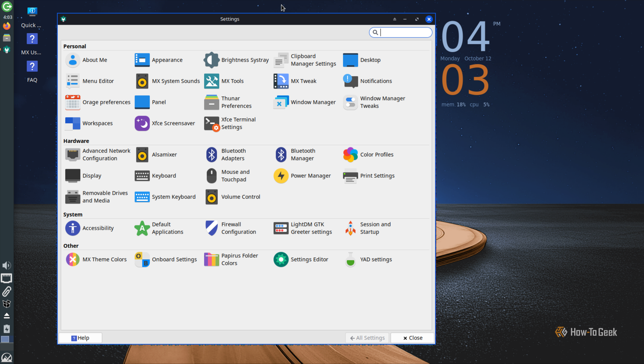The height and width of the screenshot is (364, 644).
Task: Open Volume Control
Action: coord(232,197)
